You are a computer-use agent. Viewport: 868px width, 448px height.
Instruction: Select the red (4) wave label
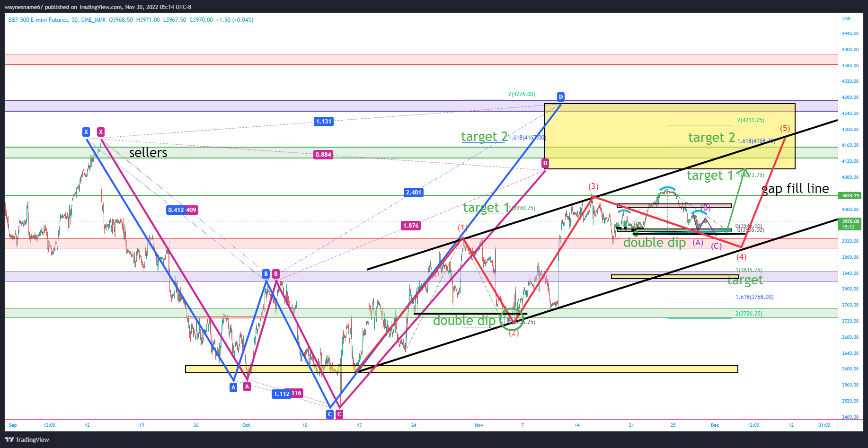click(x=742, y=257)
